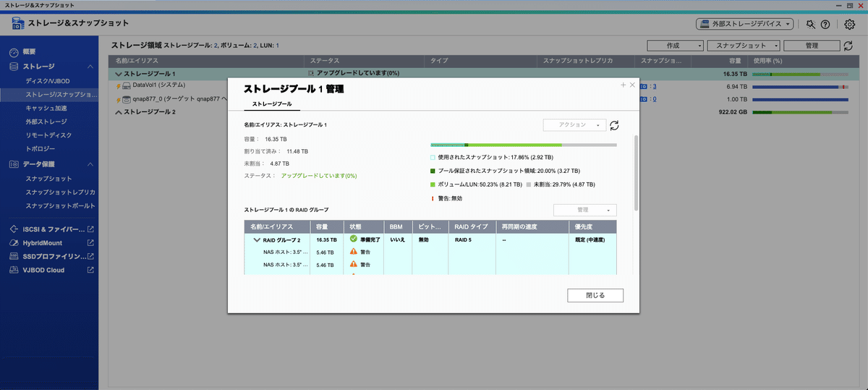Collapse RAID グループ 2 chevron
Viewport: 868px width, 390px height.
tap(256, 239)
